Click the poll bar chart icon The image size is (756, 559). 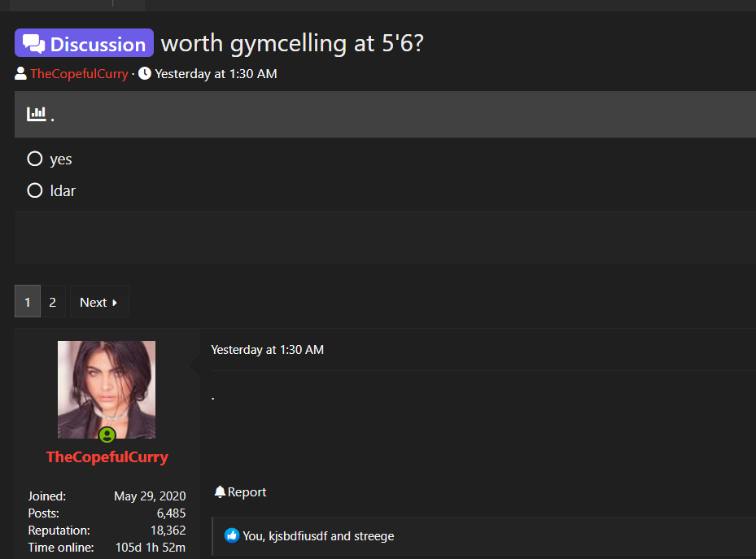36,114
